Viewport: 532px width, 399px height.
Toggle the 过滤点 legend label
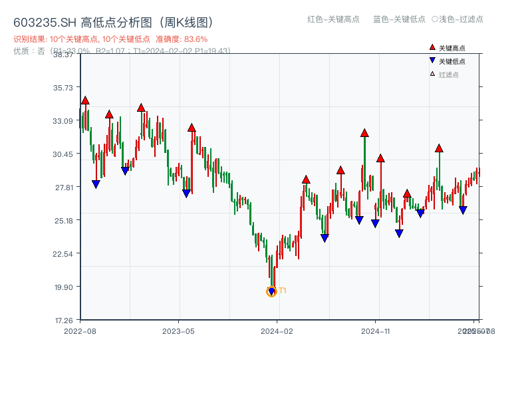(448, 74)
